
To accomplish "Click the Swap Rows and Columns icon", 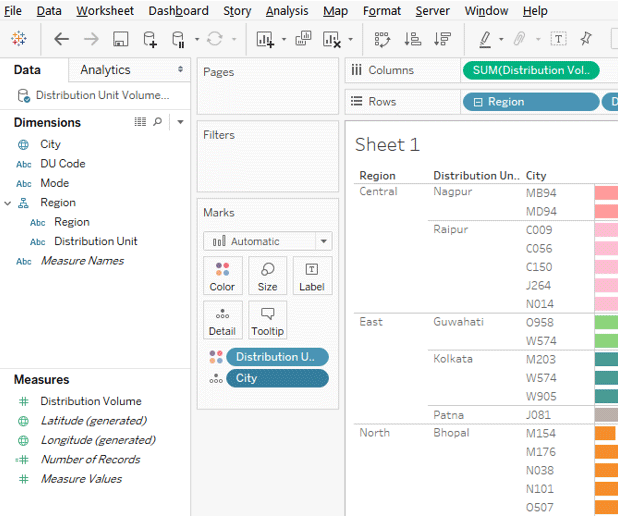I will pos(382,39).
